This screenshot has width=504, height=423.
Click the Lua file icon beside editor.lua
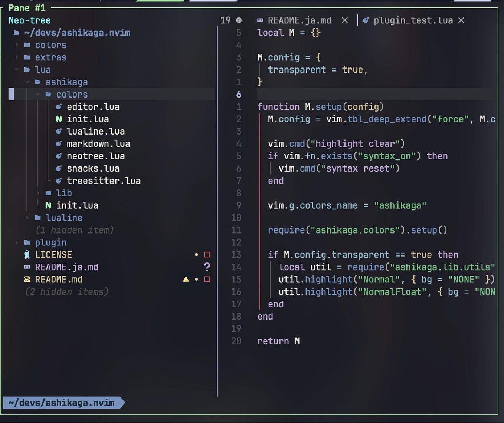pyautogui.click(x=59, y=107)
